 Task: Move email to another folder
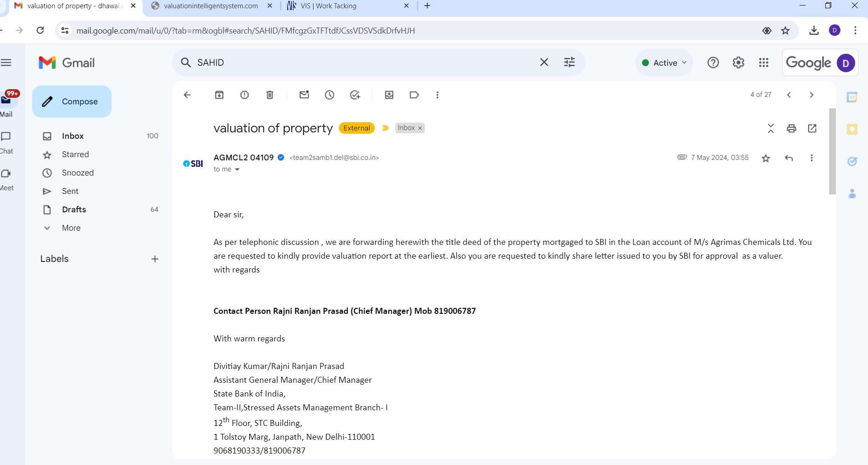[389, 95]
